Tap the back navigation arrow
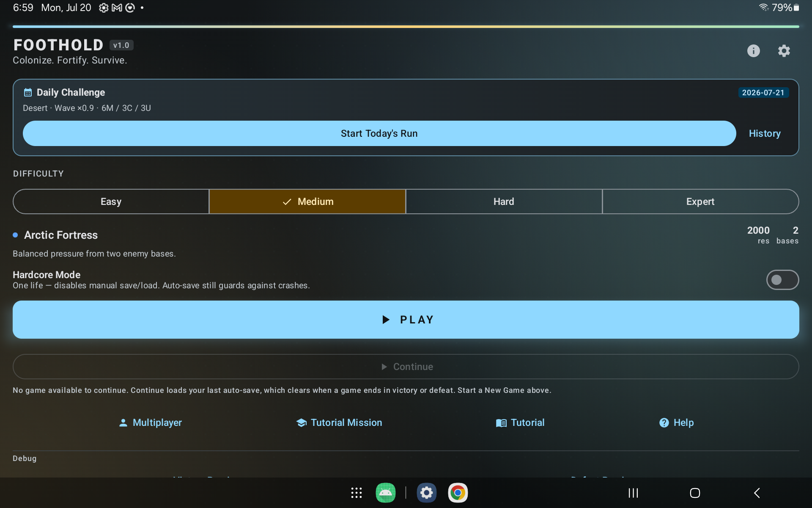 coord(757,493)
